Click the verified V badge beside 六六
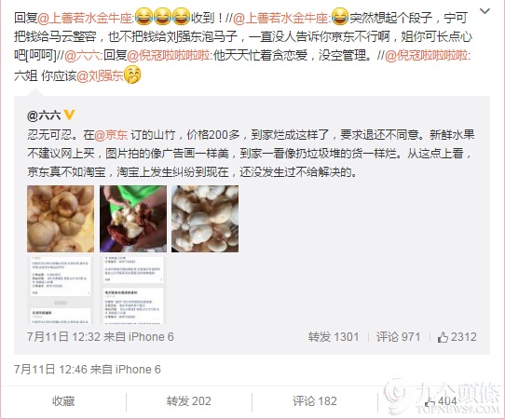Screen dimensions: 505x420 [70, 115]
